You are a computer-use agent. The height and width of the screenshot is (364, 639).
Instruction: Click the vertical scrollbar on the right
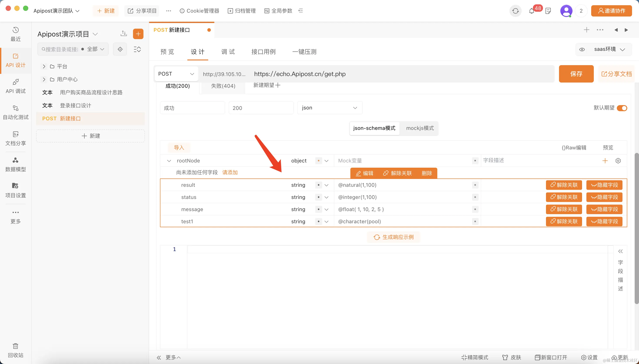click(636, 228)
